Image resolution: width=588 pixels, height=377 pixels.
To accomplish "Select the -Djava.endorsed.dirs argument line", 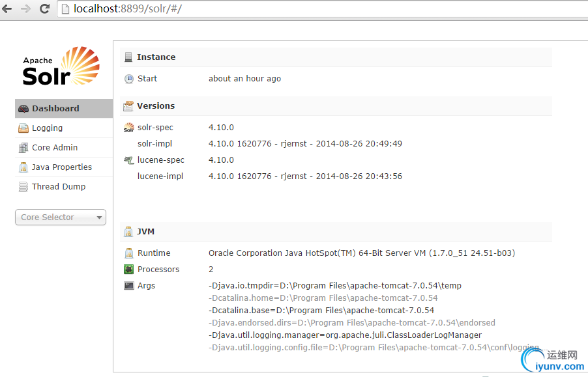I will point(352,323).
